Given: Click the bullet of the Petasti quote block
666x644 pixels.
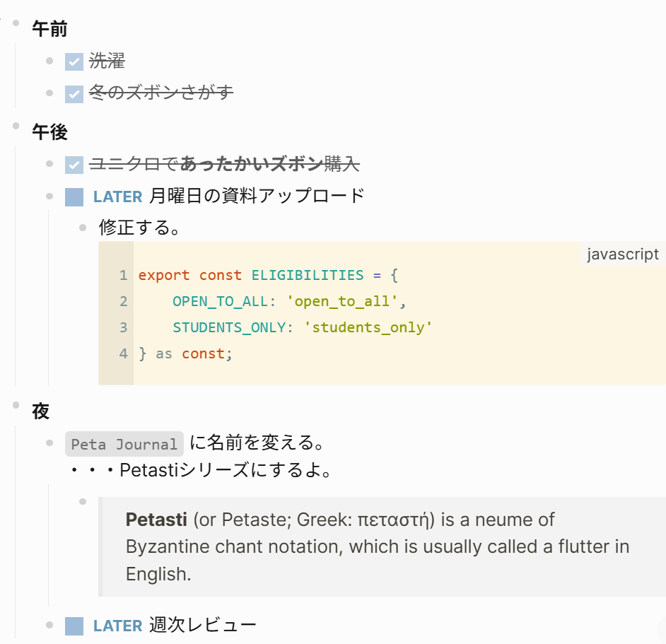Looking at the screenshot, I should pyautogui.click(x=83, y=502).
